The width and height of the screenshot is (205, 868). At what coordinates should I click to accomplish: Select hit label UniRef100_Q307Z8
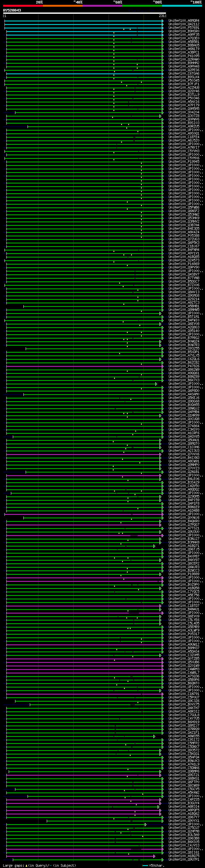point(184,116)
